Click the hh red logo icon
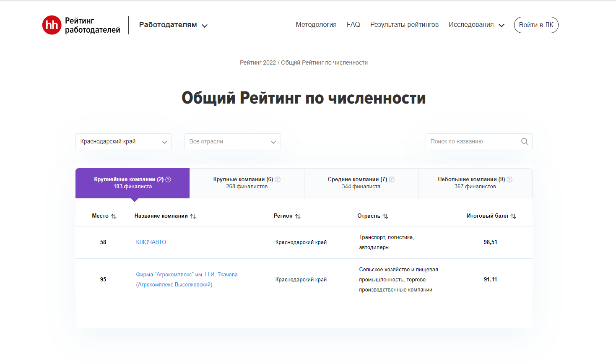The height and width of the screenshot is (364, 616). coord(52,25)
